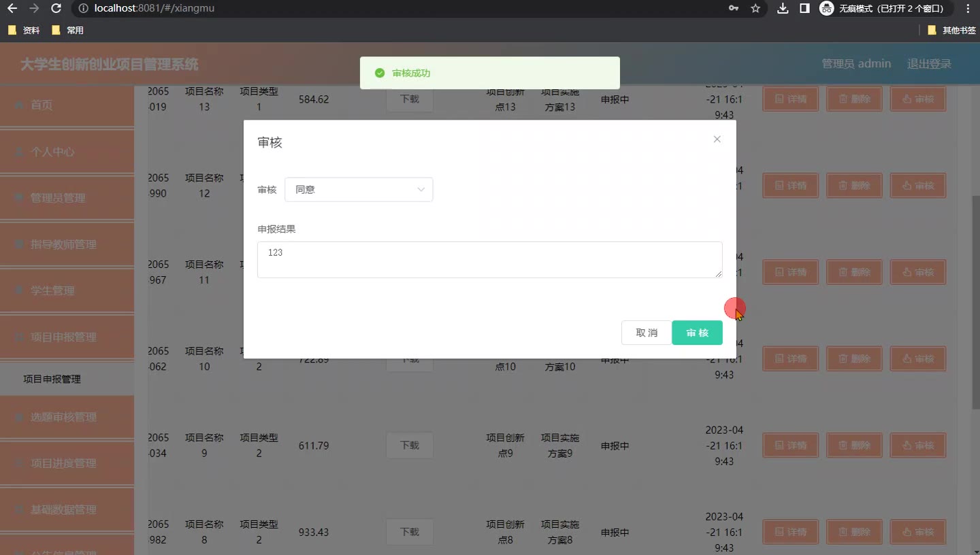Image resolution: width=980 pixels, height=555 pixels.
Task: Click the system title 大学生创新创业项目管理系统
Action: point(110,65)
